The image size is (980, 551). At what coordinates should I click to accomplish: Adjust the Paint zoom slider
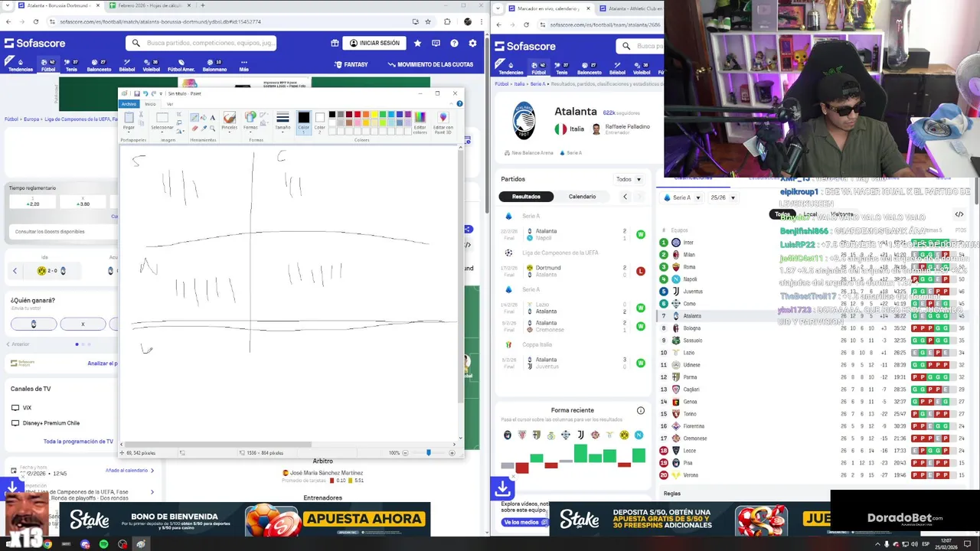(x=429, y=452)
